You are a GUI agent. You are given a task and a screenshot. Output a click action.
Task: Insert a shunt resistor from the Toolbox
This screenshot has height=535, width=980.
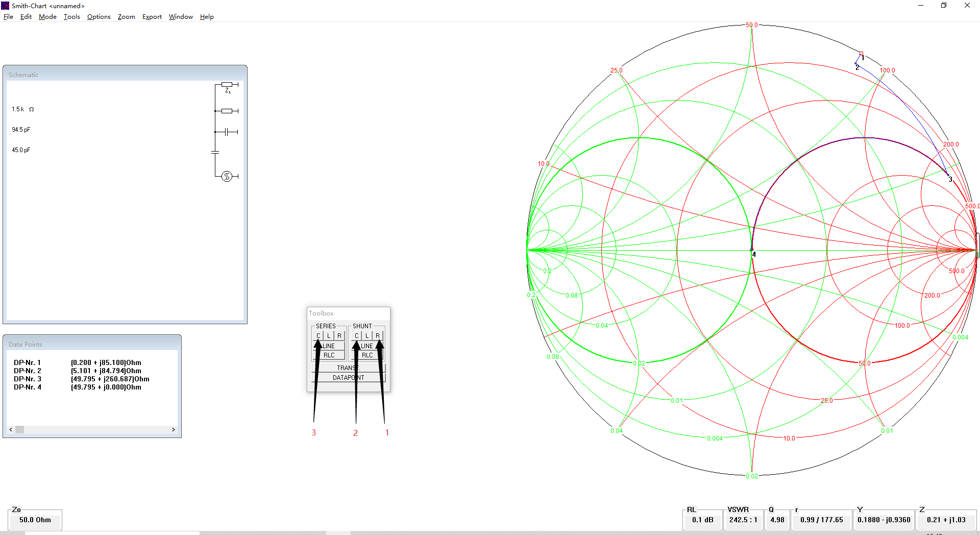click(x=378, y=335)
